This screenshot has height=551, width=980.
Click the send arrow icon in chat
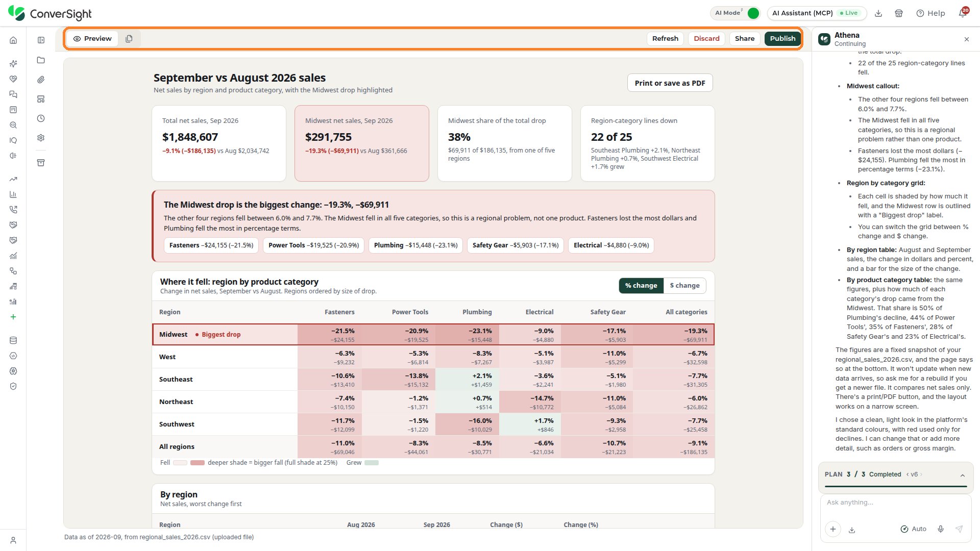(959, 529)
